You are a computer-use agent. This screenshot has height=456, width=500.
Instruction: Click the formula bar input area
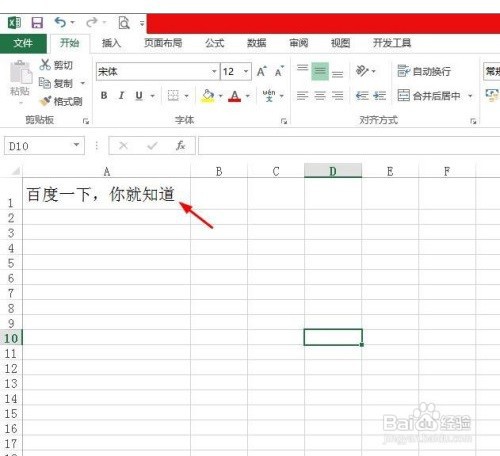click(349, 146)
